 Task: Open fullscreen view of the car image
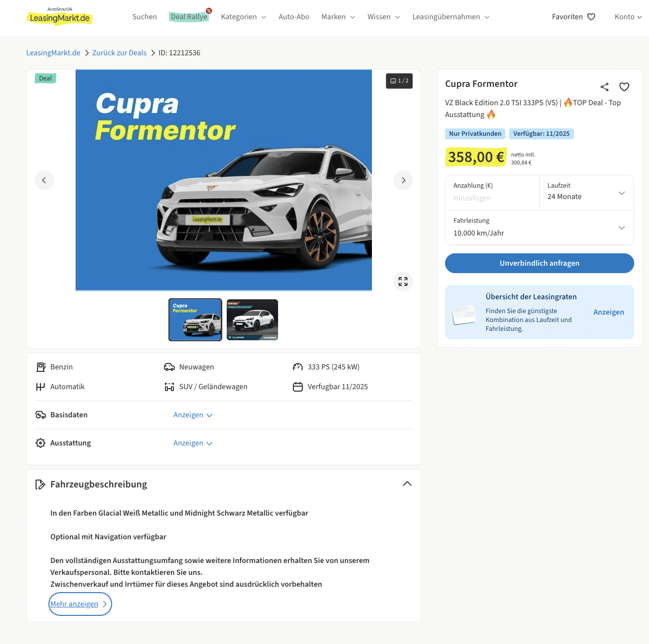(403, 282)
